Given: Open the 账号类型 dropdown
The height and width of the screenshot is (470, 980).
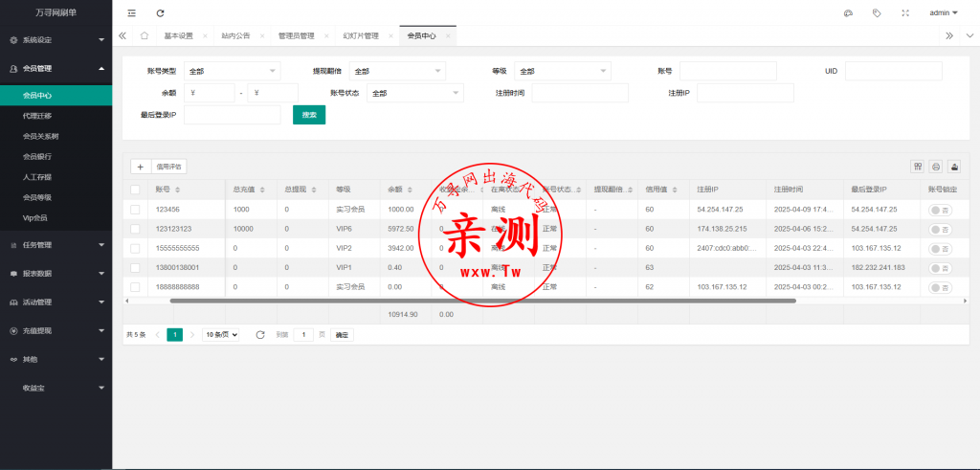Looking at the screenshot, I should point(232,71).
